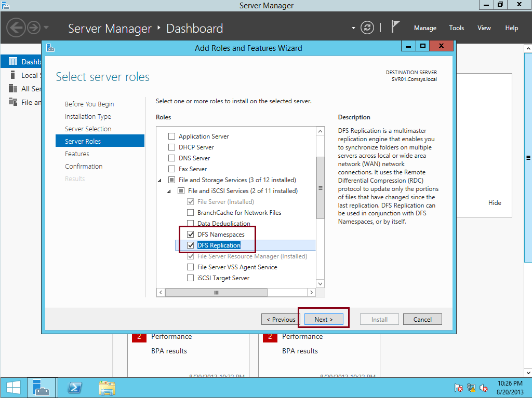Select Local Server icon in the sidebar

click(x=13, y=75)
